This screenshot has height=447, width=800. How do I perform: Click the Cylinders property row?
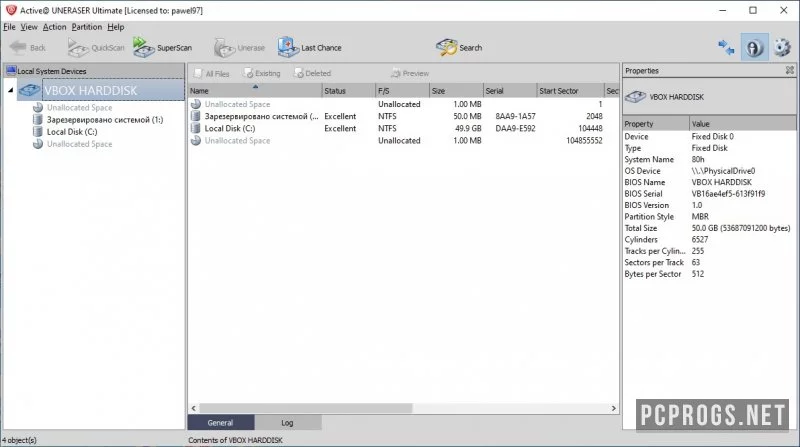[709, 240]
